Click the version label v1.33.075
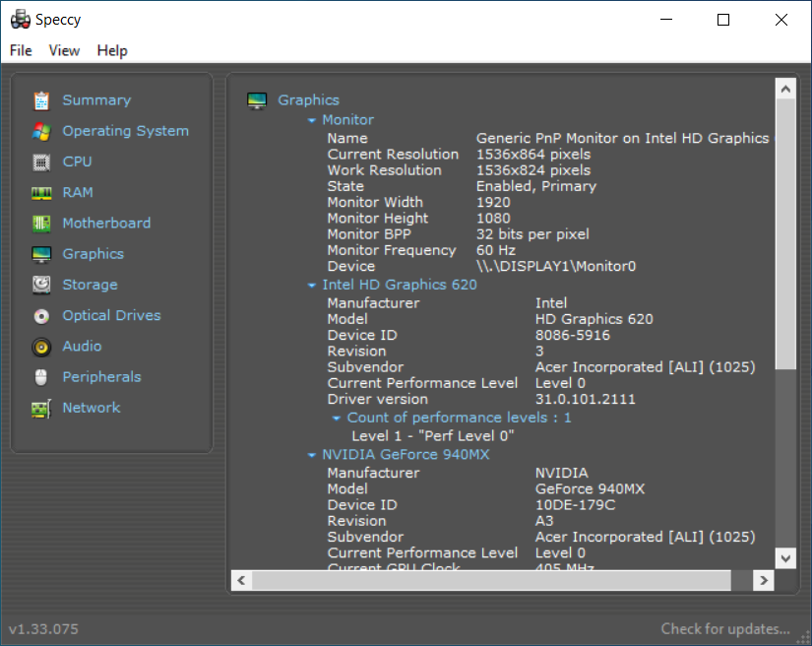 [x=43, y=629]
